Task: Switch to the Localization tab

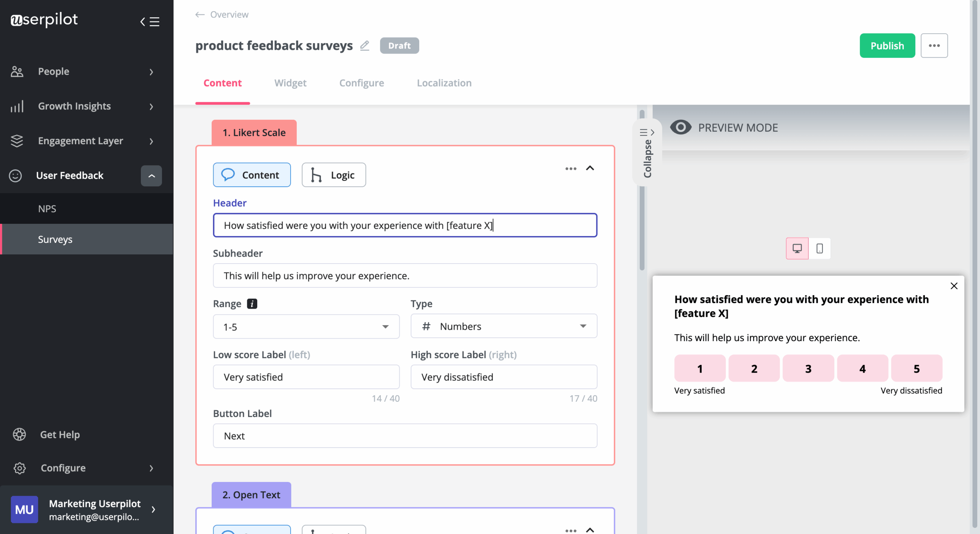Action: (x=444, y=83)
